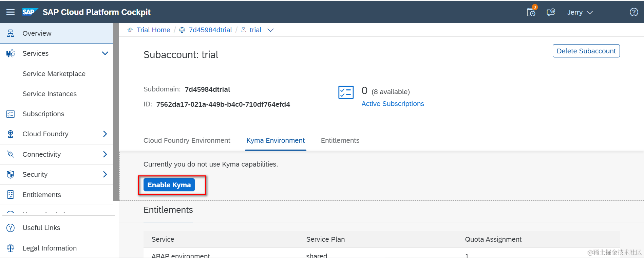Screen dimensions: 644x258
Task: Expand the Connectivity chevron
Action: [x=105, y=154]
